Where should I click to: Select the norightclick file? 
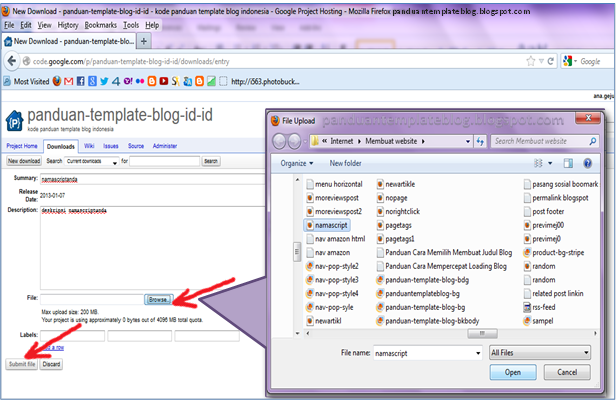click(x=398, y=211)
